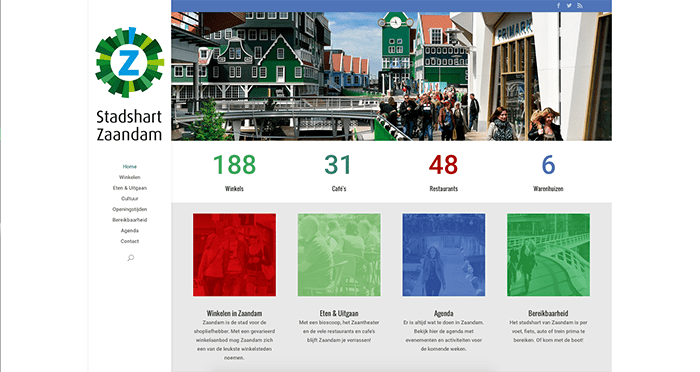The image size is (700, 372).
Task: Open the Contact menu item
Action: pos(130,242)
